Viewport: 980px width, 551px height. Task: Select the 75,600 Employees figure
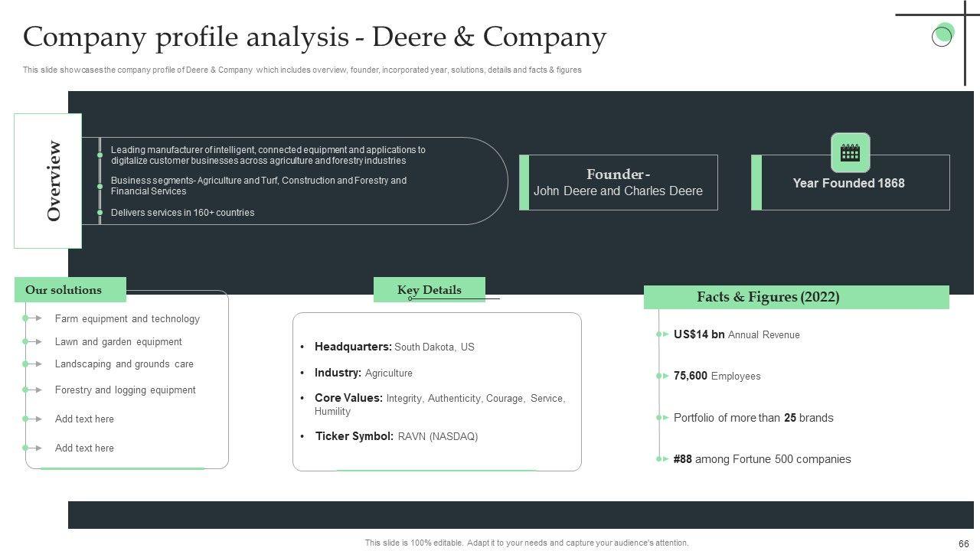(x=717, y=376)
